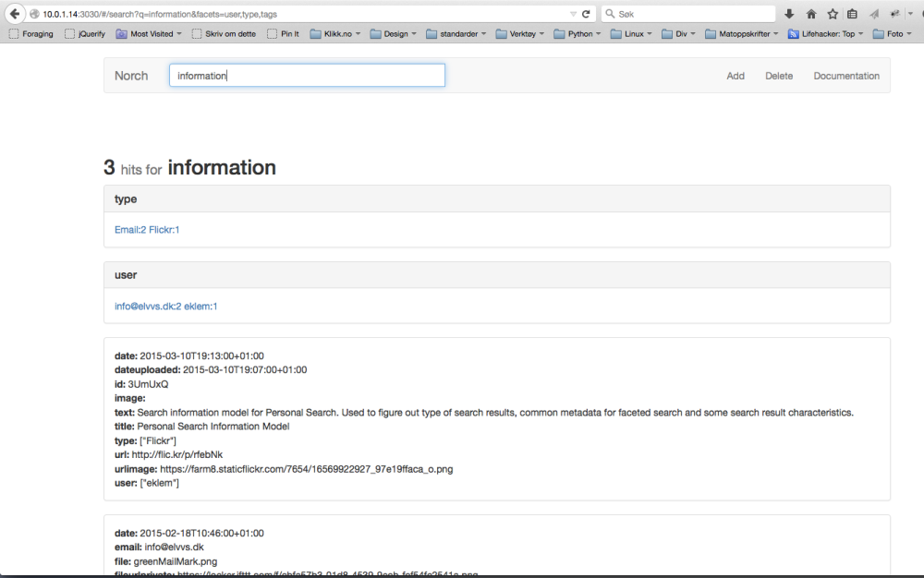Open the downloads arrow icon
This screenshot has width=924, height=578.
tap(789, 14)
